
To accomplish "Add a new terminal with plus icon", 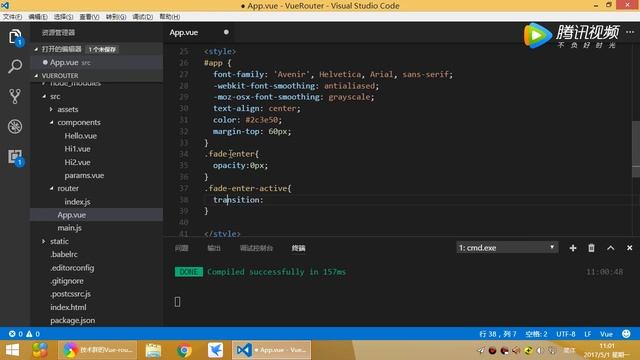I will (x=573, y=248).
